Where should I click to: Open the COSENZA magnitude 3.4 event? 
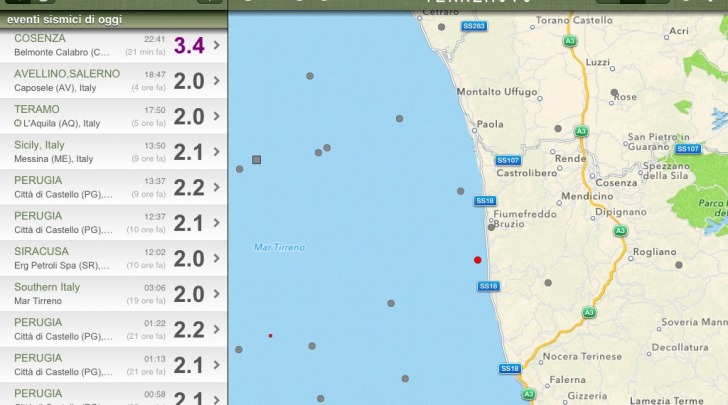click(x=113, y=45)
